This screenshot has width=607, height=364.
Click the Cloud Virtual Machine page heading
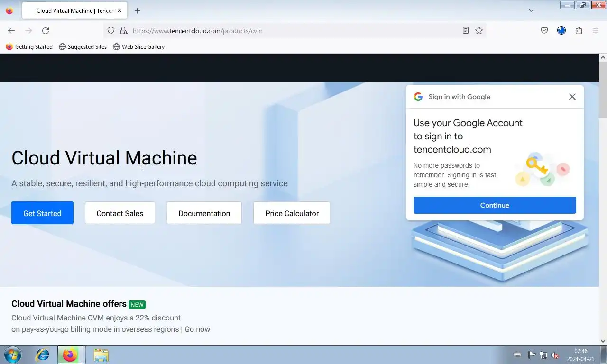point(104,158)
